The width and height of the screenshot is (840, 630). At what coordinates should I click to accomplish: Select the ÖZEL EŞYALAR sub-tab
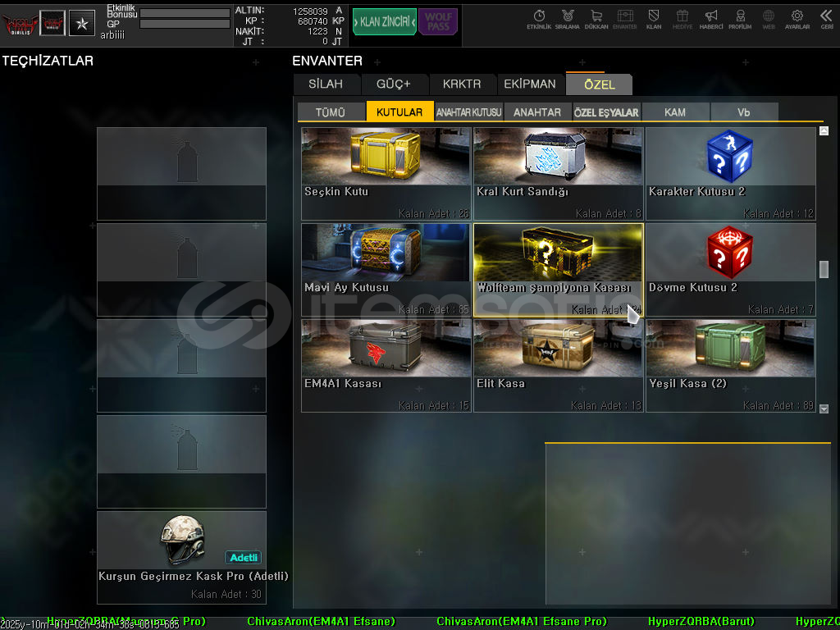[606, 112]
